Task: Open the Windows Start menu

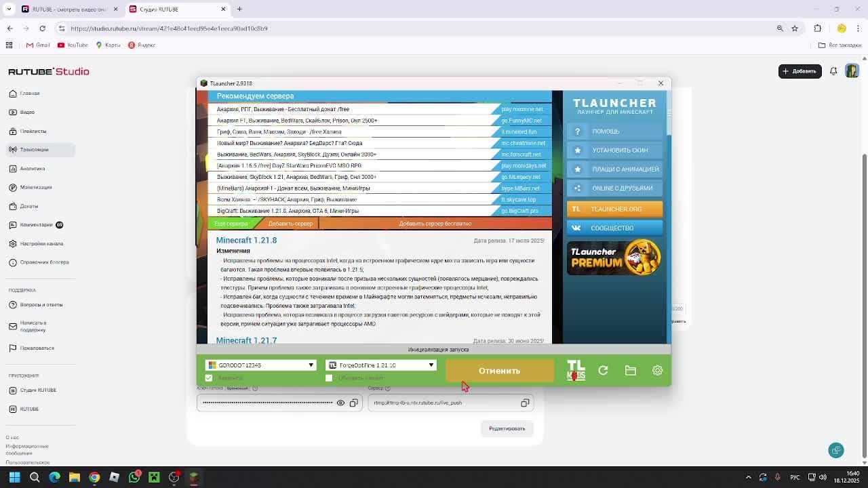Action: 14,477
